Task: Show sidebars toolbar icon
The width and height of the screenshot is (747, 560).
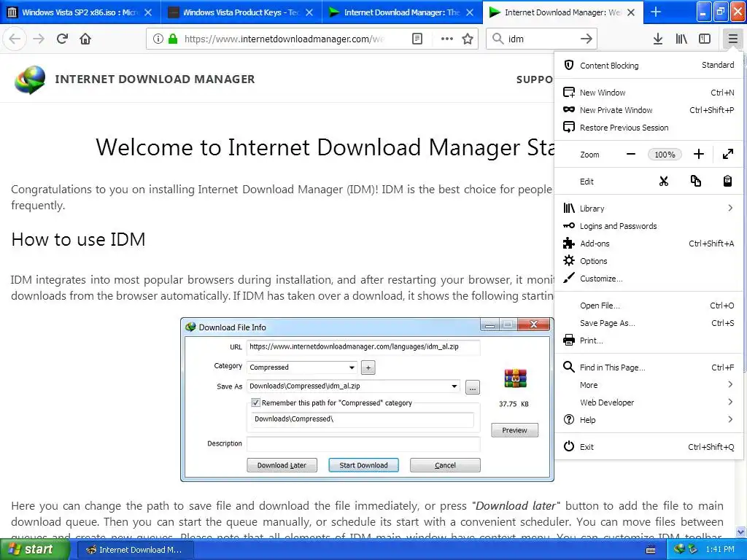Action: coord(705,39)
